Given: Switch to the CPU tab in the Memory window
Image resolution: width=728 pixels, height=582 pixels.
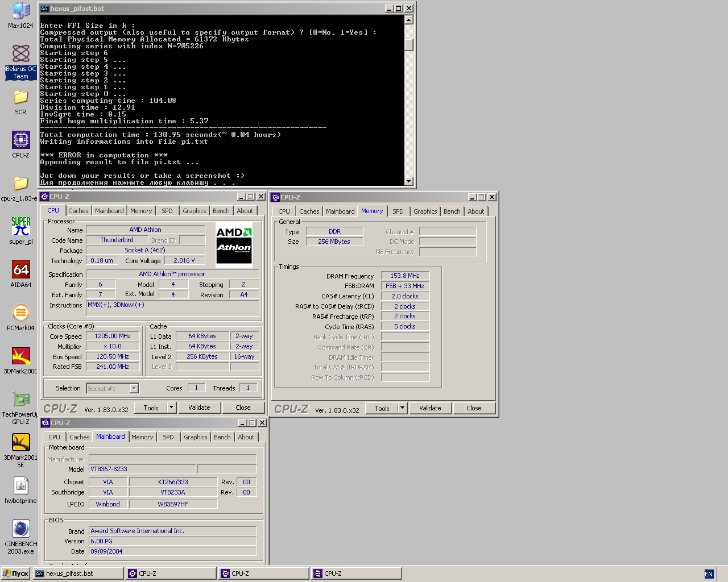Looking at the screenshot, I should [x=284, y=211].
